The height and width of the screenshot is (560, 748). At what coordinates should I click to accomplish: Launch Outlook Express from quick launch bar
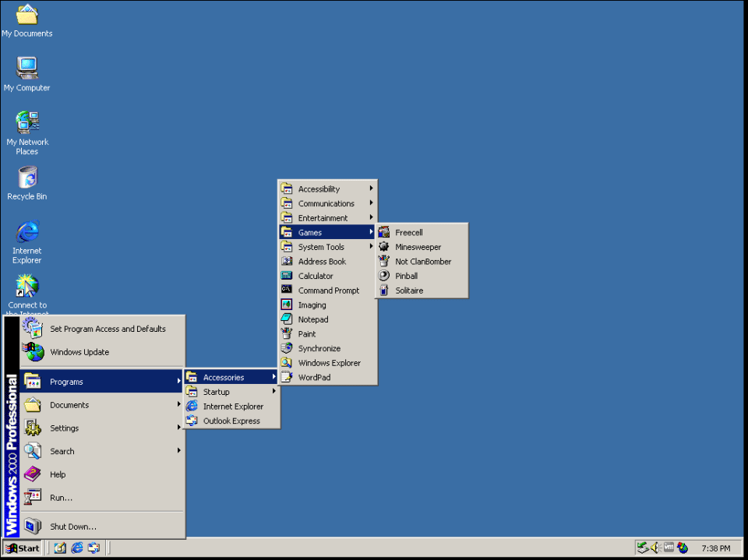tap(94, 548)
